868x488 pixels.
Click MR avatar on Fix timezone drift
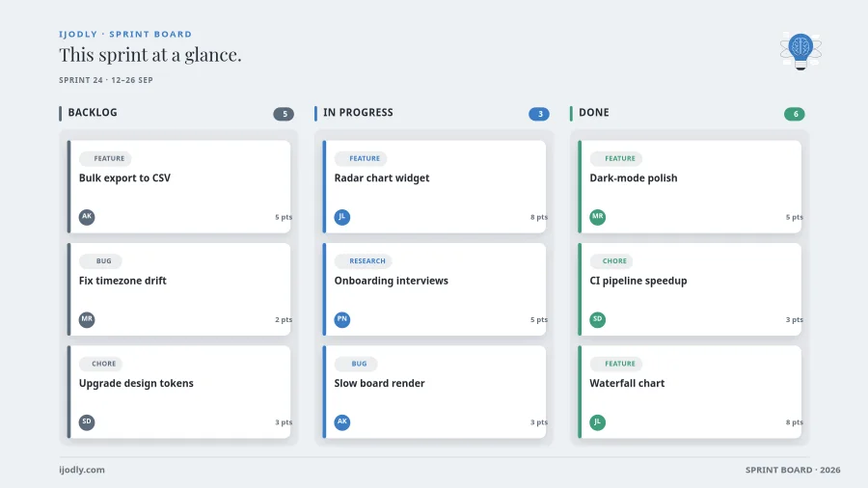point(87,319)
